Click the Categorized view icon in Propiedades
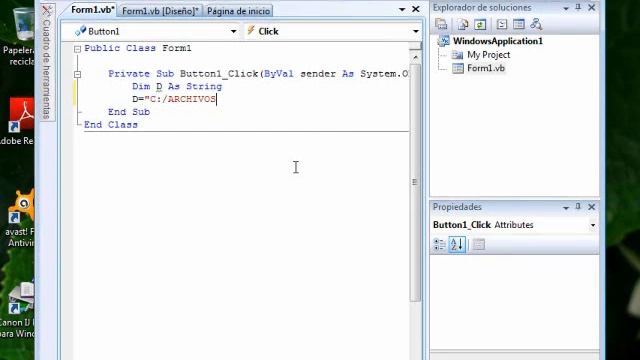 (440, 244)
